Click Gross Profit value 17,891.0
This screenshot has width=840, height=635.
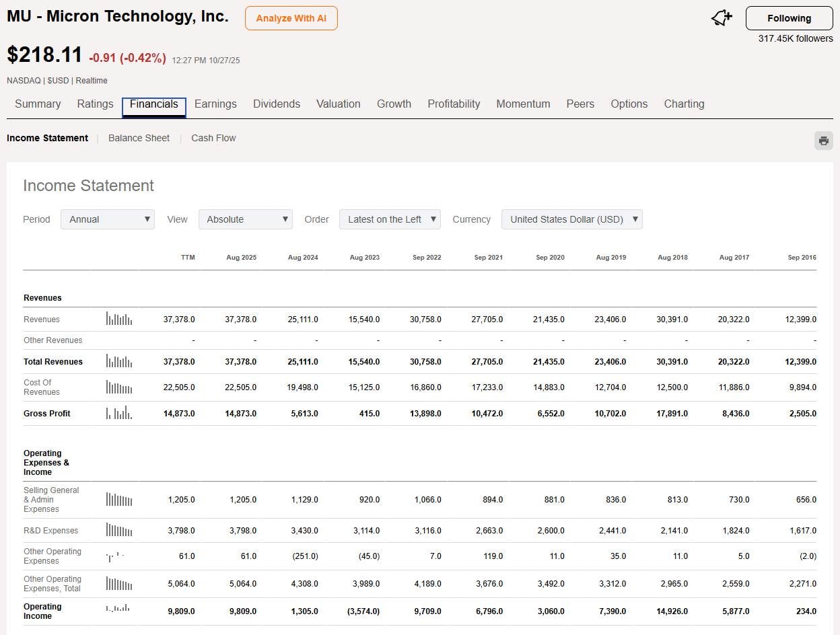coord(672,414)
